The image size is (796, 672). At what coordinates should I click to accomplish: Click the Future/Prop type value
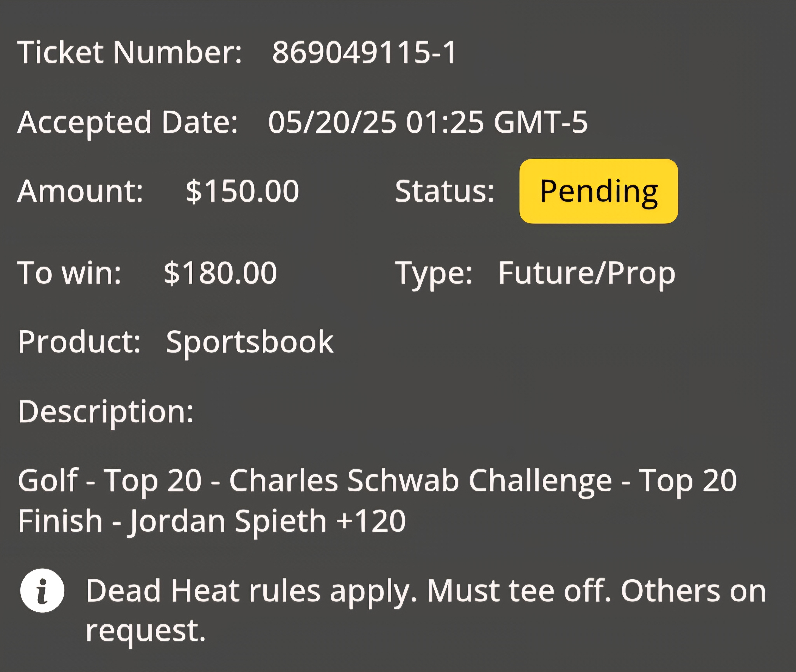(x=586, y=274)
